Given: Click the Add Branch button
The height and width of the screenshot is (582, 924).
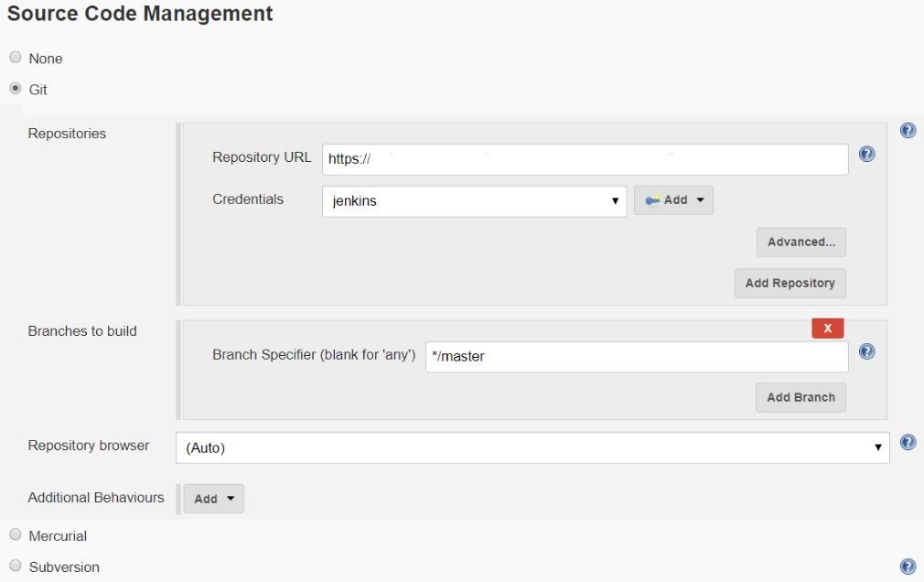Looking at the screenshot, I should tap(800, 397).
